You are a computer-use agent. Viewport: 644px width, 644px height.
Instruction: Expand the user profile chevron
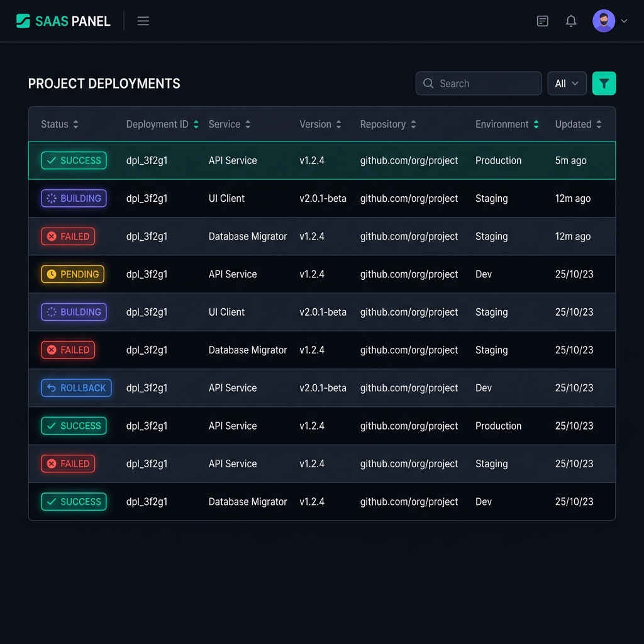tap(624, 21)
